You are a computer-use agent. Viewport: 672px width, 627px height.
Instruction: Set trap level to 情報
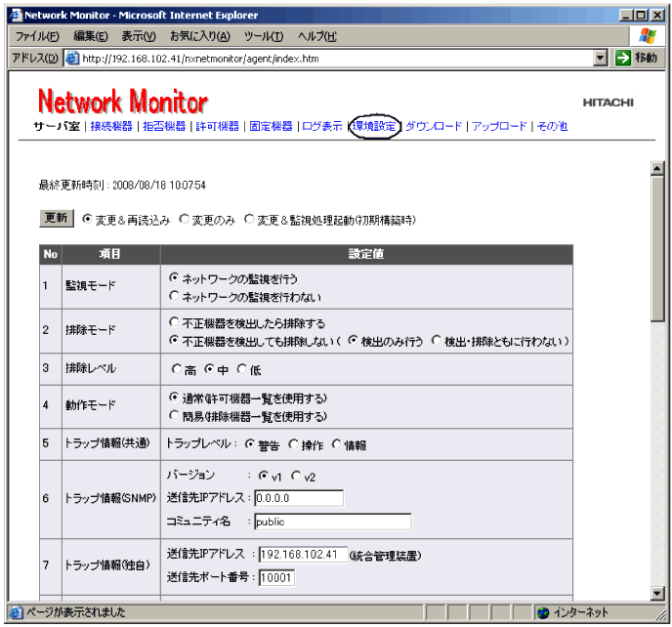point(336,444)
